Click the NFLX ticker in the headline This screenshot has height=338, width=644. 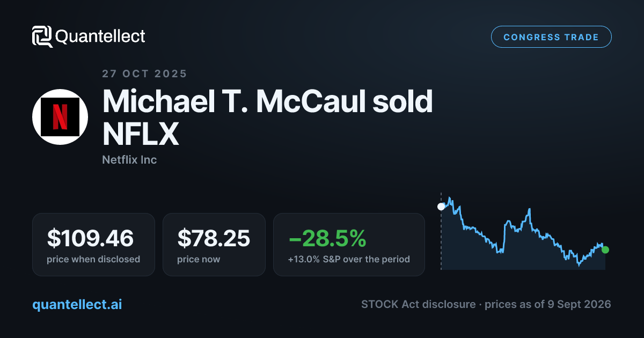141,134
